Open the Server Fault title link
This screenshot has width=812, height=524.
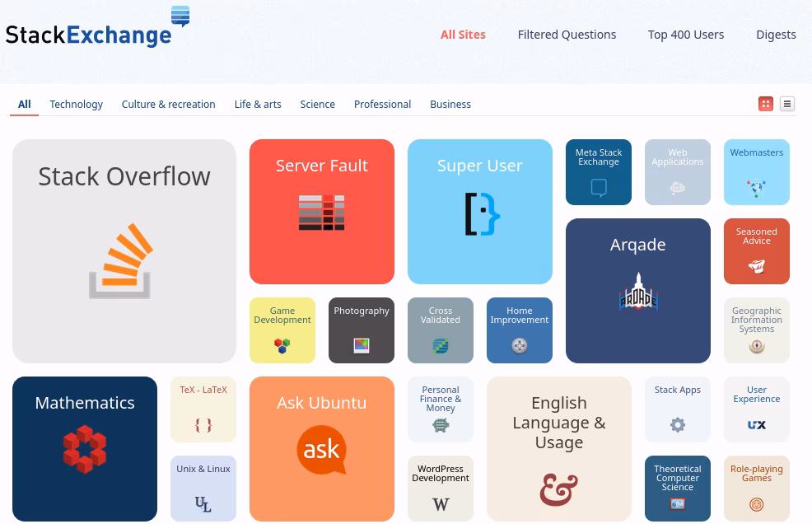coord(322,166)
